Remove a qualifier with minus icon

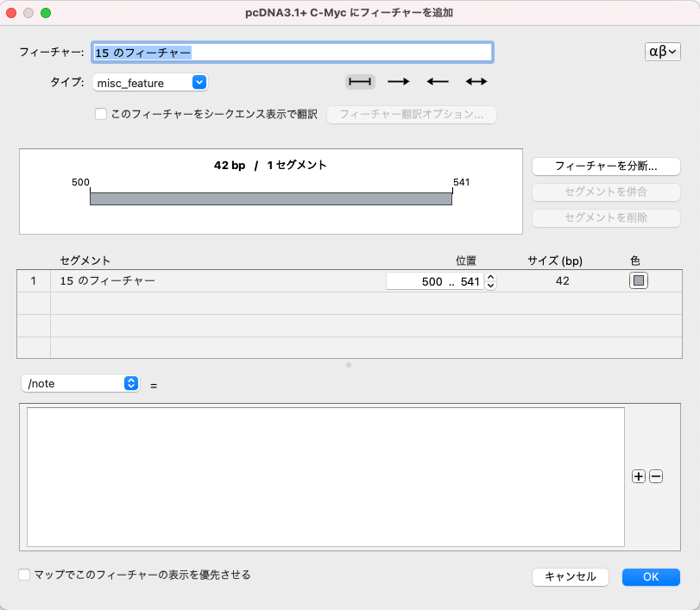tap(655, 475)
